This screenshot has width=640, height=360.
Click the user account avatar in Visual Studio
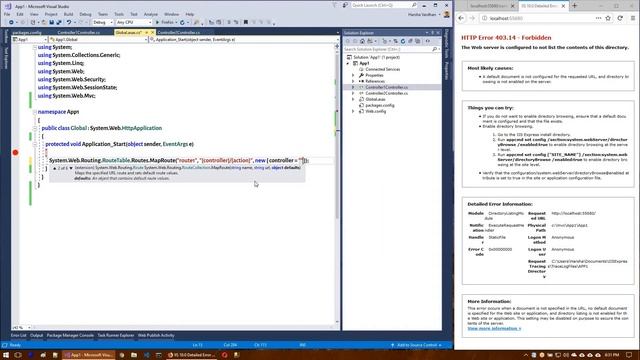click(447, 14)
